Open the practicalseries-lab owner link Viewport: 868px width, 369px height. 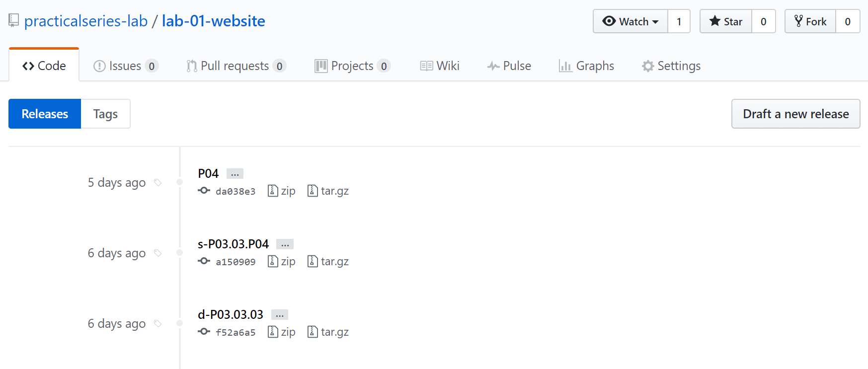[86, 21]
